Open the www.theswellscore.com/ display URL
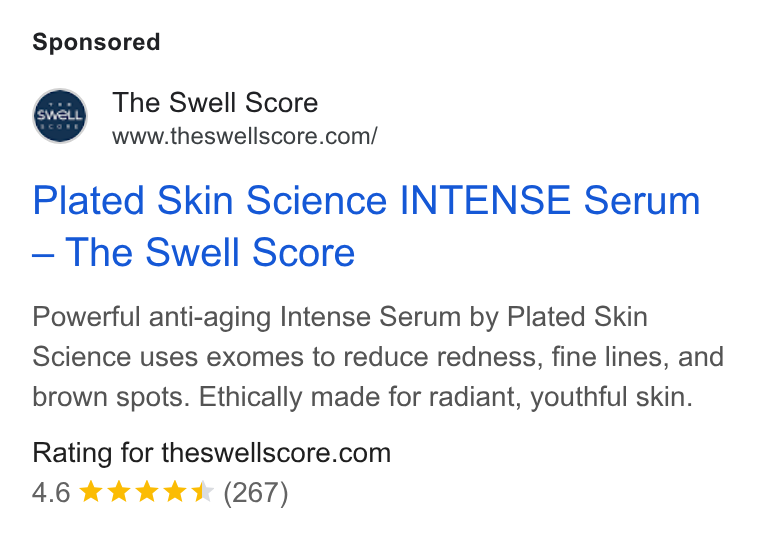Viewport: 760px width, 536px height. point(245,136)
